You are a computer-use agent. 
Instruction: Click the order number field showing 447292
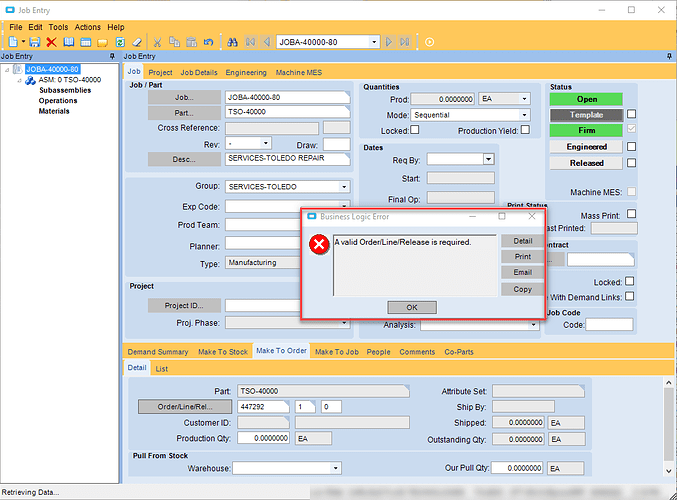coord(263,407)
